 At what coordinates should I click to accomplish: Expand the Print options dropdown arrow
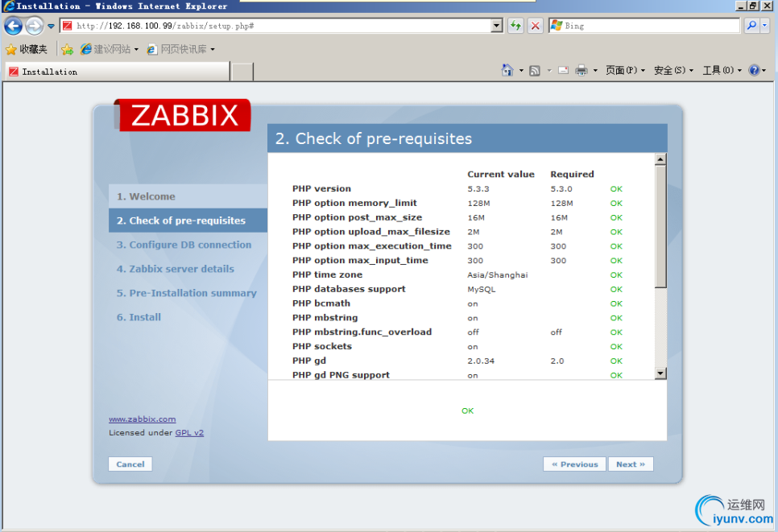(595, 70)
